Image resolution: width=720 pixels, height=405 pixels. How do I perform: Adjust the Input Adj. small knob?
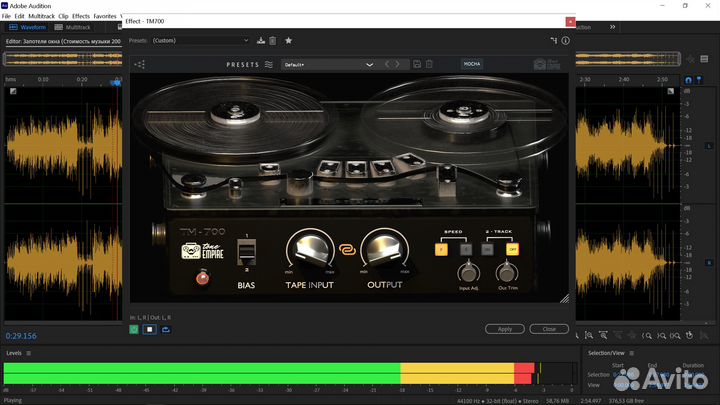pyautogui.click(x=468, y=272)
